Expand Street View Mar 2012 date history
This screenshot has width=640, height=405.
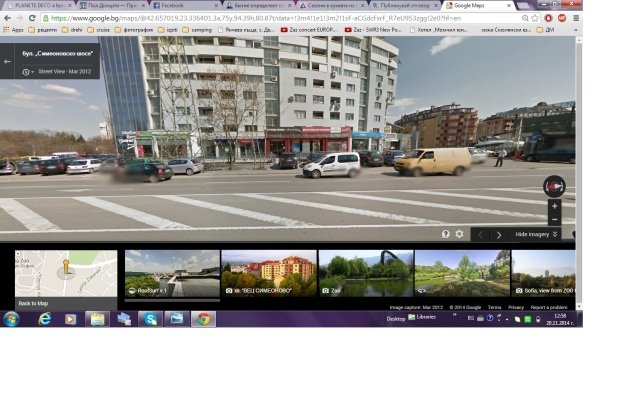[32, 72]
